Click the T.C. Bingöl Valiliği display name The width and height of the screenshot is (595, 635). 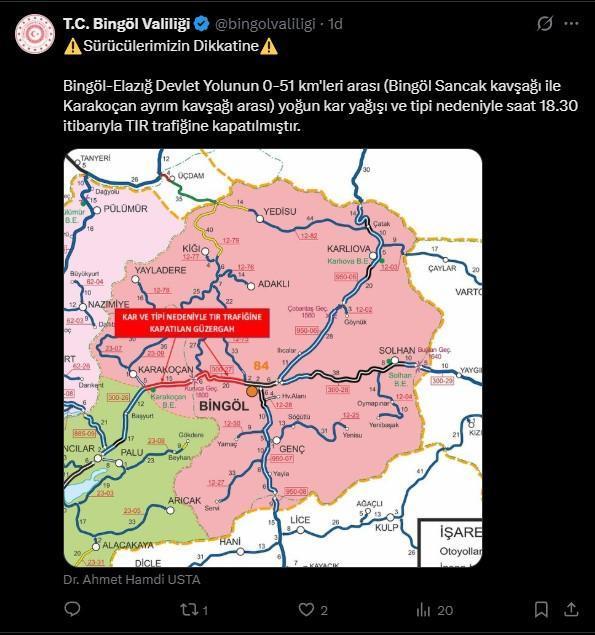coord(126,24)
